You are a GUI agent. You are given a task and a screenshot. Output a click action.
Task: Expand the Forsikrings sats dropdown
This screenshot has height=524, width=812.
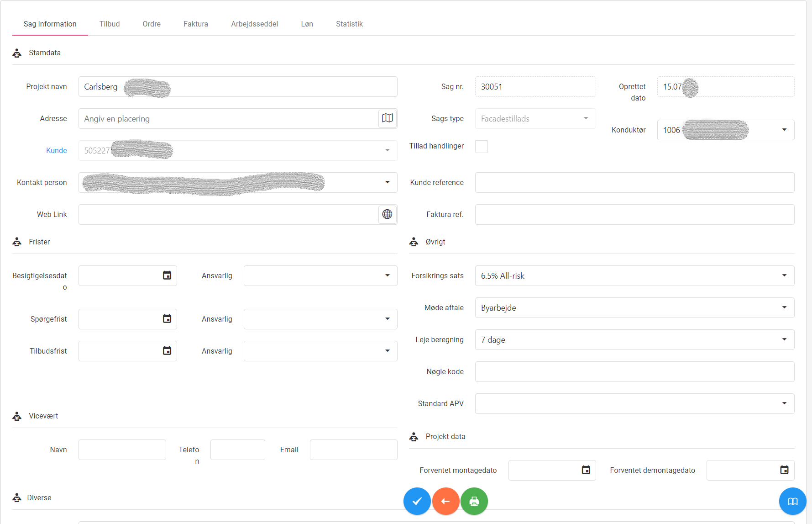(784, 275)
